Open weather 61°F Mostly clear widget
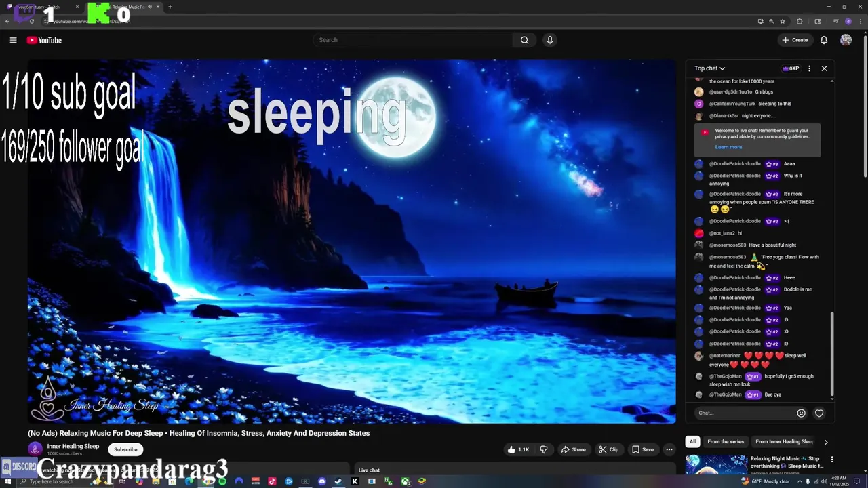This screenshot has height=488, width=868. 766,481
